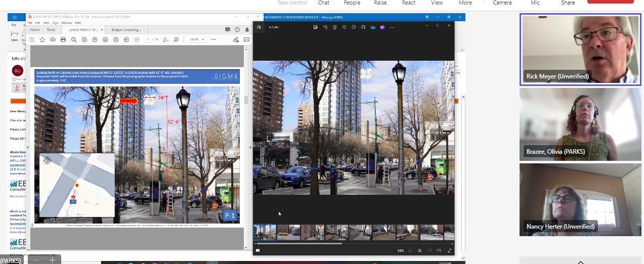This screenshot has width=644, height=264.
Task: Rotate the image in Photos viewer
Action: tap(325, 27)
